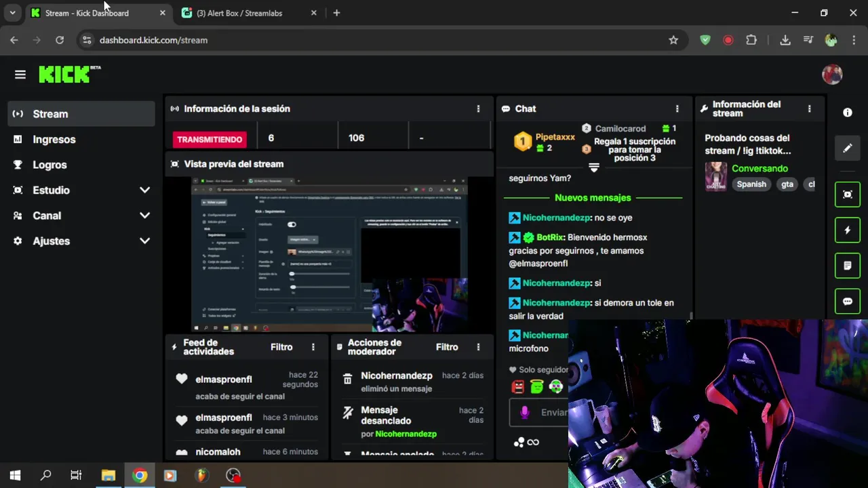The image size is (868, 488).
Task: Toggle the stream preview widget button
Action: coord(847,195)
